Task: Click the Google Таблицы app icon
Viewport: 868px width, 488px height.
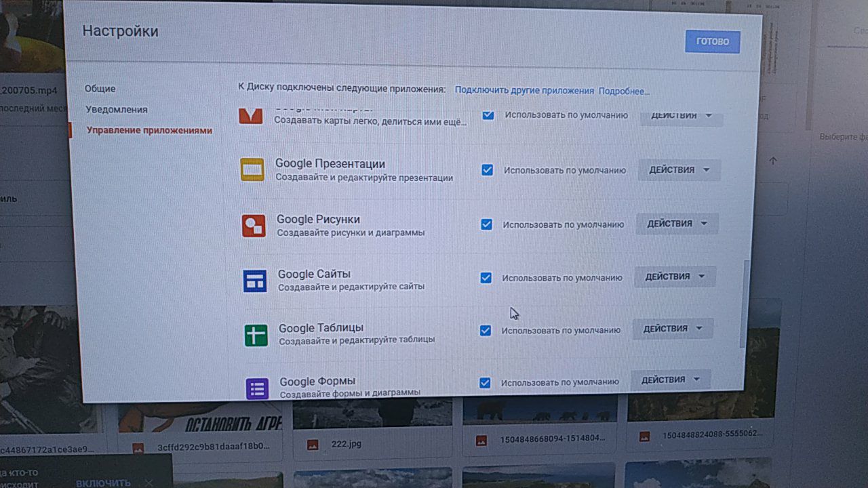Action: (x=256, y=335)
